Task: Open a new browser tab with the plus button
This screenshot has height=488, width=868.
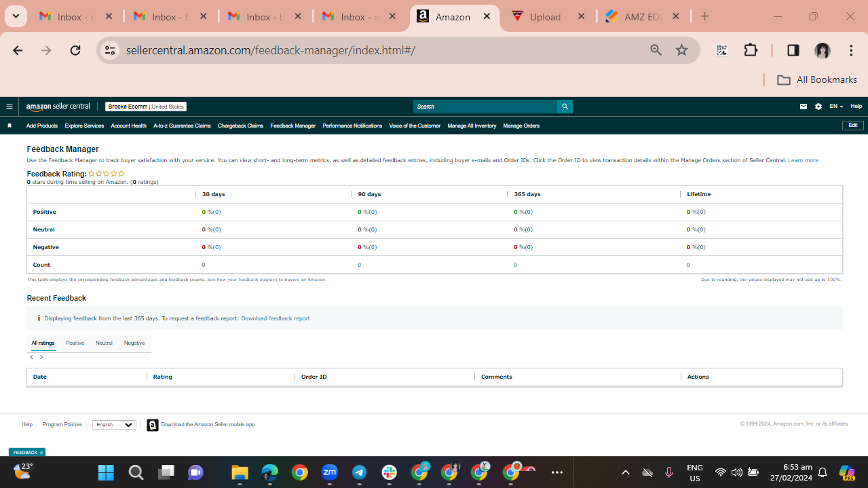Action: click(704, 16)
